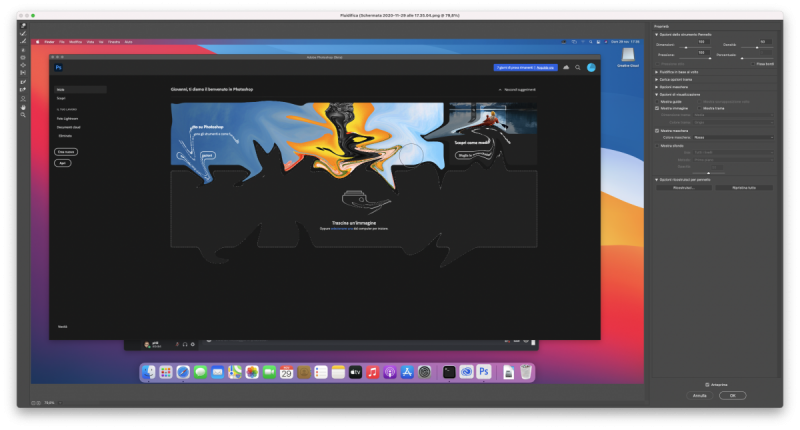The height and width of the screenshot is (430, 800).
Task: Collapse Opzioni di visualizzazione section
Action: pyautogui.click(x=657, y=94)
